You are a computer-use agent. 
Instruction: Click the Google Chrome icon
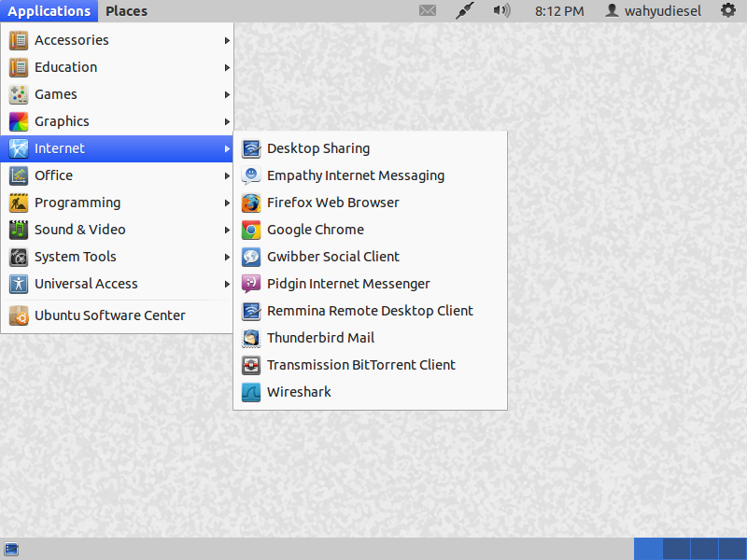pyautogui.click(x=251, y=230)
